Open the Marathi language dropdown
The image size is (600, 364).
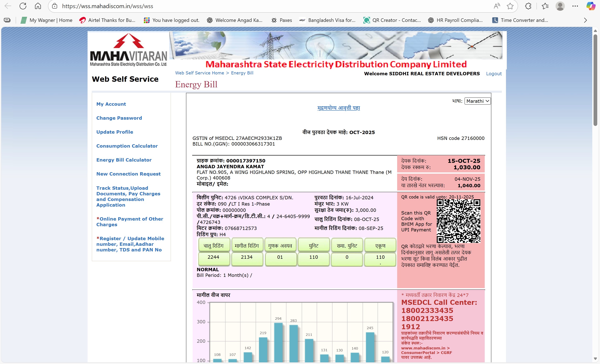(477, 101)
